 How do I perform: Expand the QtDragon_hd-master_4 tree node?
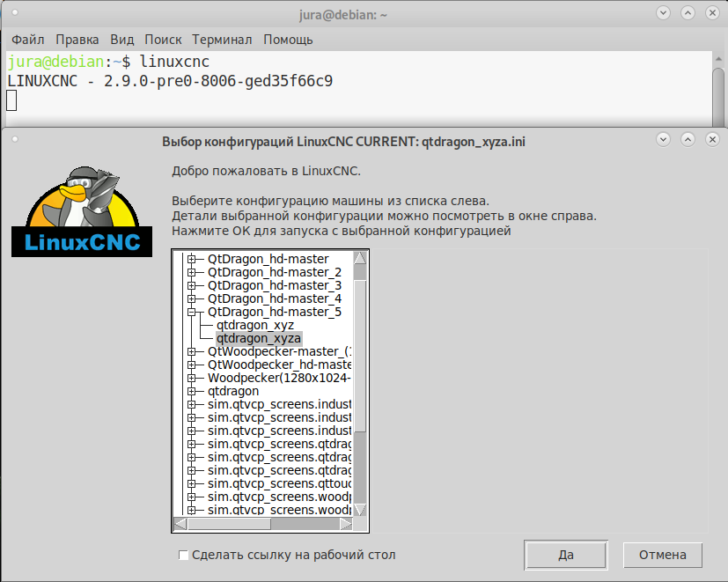191,298
